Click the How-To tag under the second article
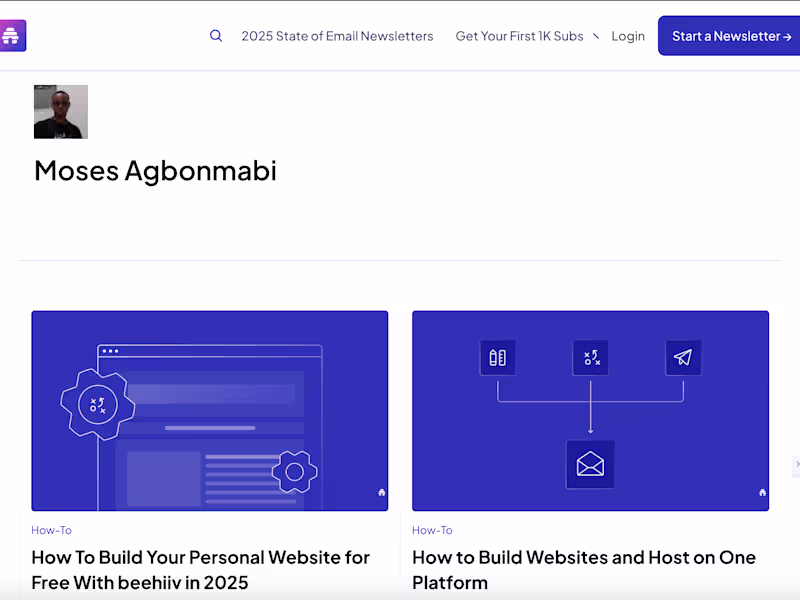This screenshot has height=600, width=800. point(432,530)
